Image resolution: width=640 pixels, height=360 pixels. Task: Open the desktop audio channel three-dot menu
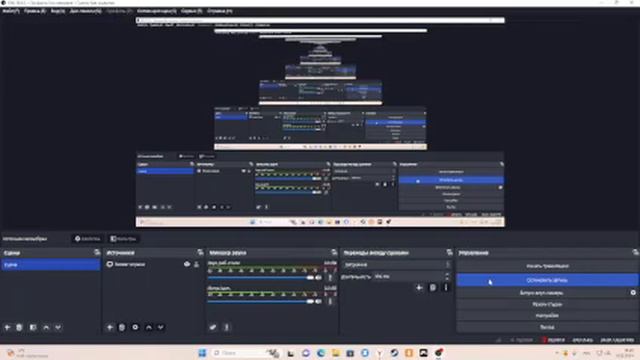coord(330,278)
